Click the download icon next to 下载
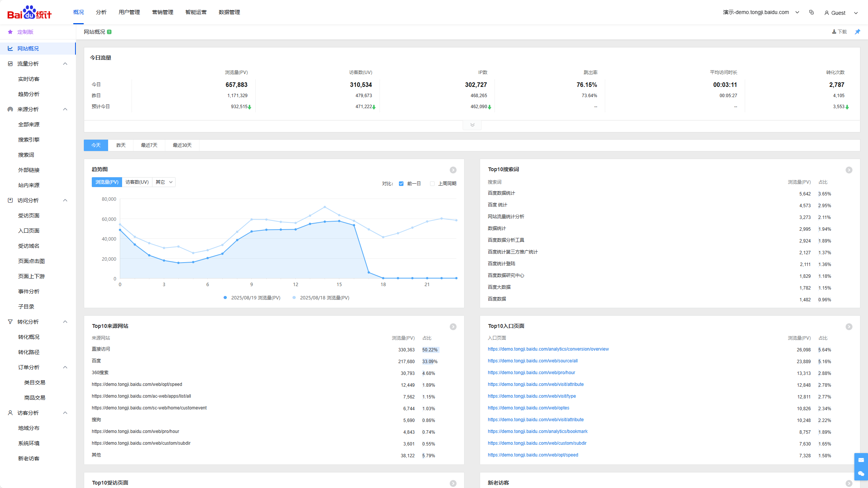Screen dimensions: 868x488 tap(834, 32)
